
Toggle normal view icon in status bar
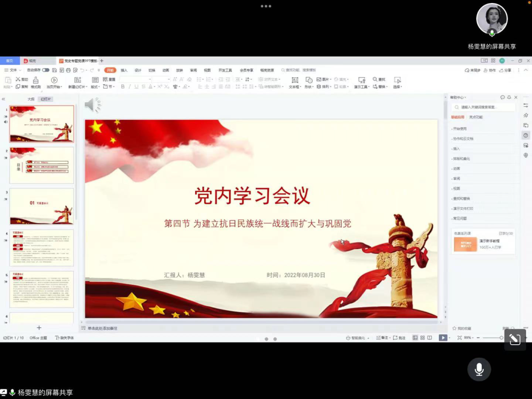pyautogui.click(x=415, y=338)
